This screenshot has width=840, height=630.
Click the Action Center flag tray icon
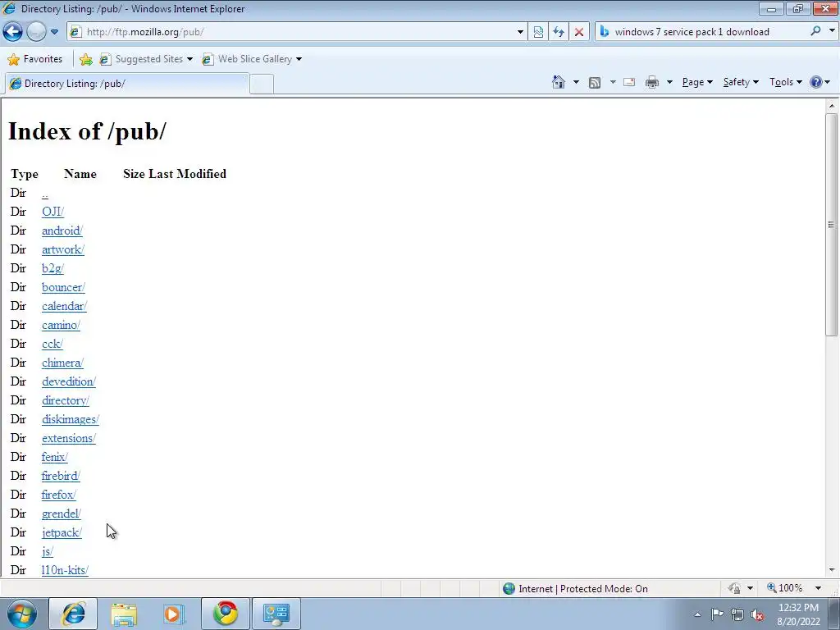click(717, 614)
